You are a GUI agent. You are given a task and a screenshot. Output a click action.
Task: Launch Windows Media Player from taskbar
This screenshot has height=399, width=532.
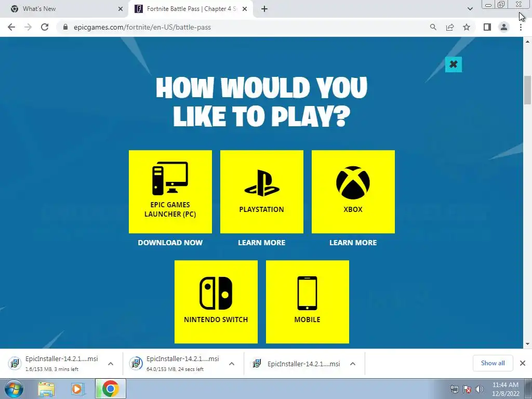[x=77, y=389]
